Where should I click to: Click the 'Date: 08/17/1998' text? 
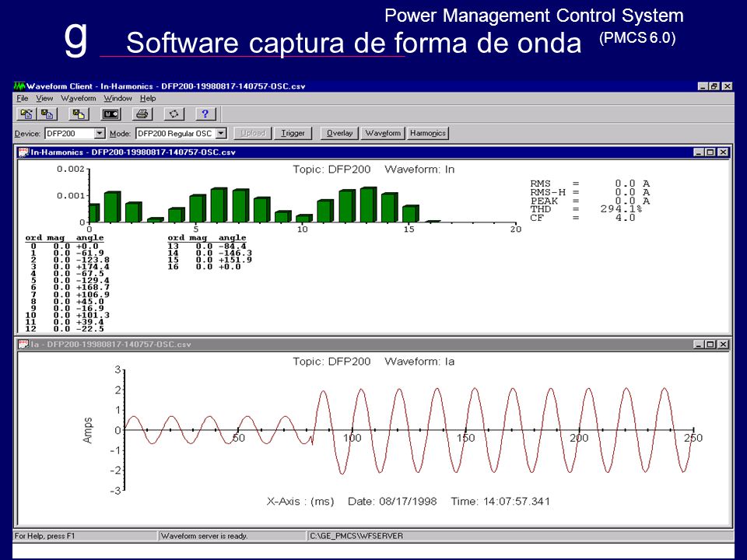click(392, 502)
